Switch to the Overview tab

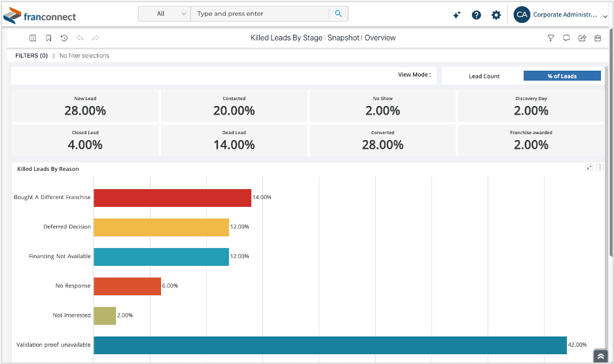point(380,38)
